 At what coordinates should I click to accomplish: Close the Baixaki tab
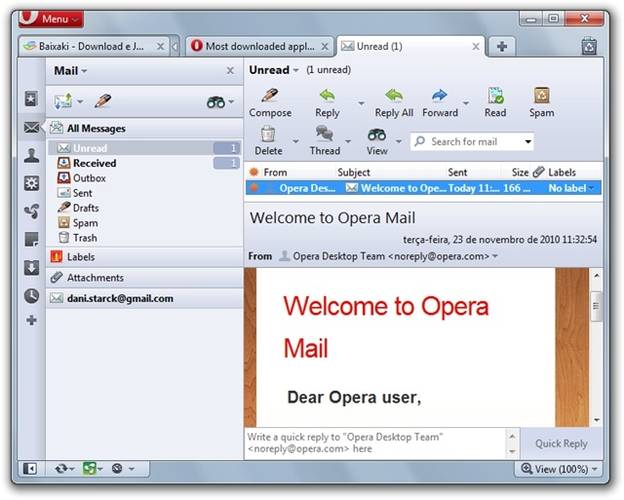click(x=160, y=47)
